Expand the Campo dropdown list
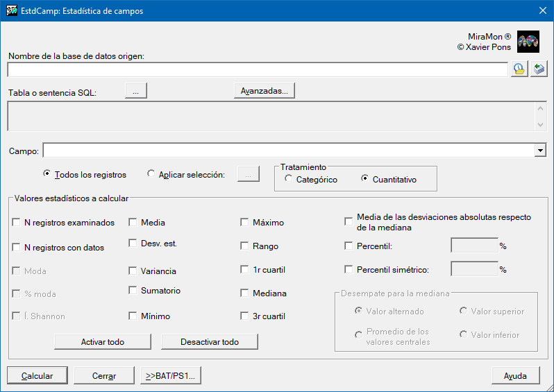554x392 pixels. tap(539, 151)
